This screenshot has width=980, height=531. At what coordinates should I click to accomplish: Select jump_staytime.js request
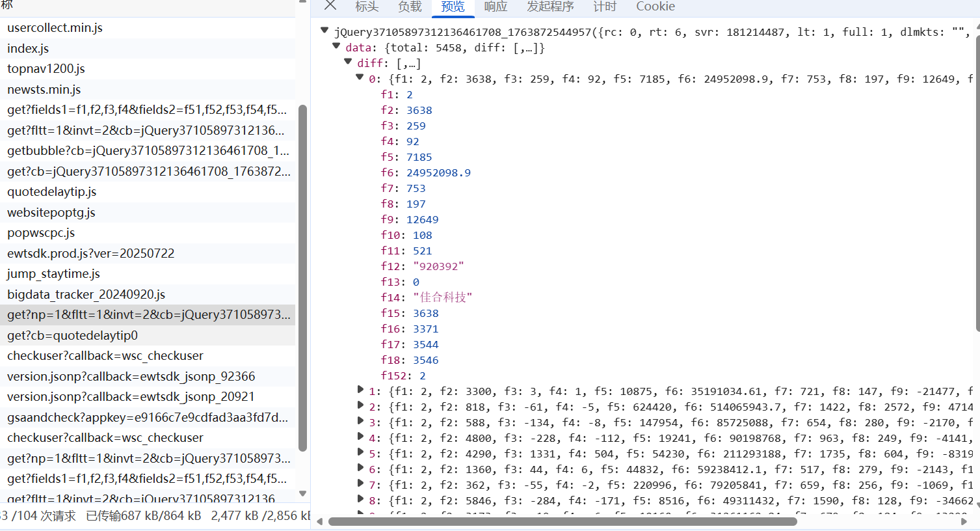(x=148, y=274)
